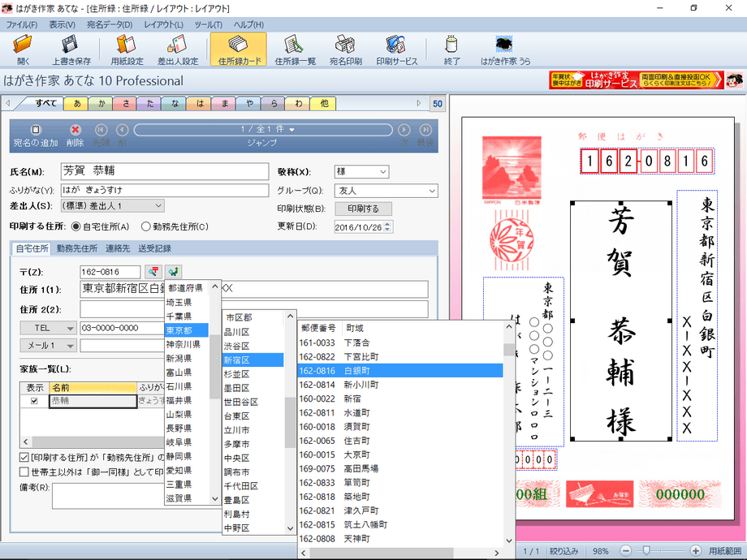Click 絞り込み in status bar
Viewport: 747px width, 560px height.
563,551
